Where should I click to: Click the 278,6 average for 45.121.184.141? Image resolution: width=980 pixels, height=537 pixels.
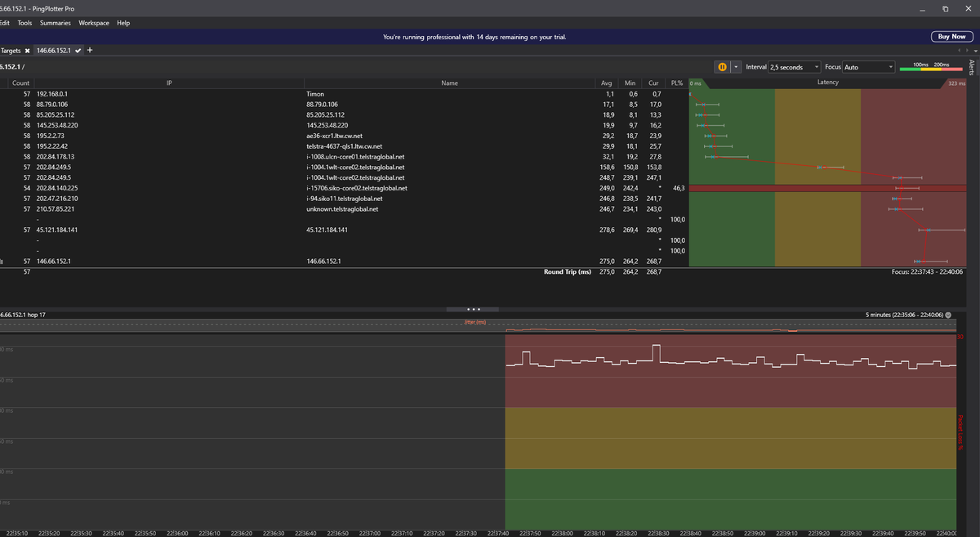click(608, 230)
